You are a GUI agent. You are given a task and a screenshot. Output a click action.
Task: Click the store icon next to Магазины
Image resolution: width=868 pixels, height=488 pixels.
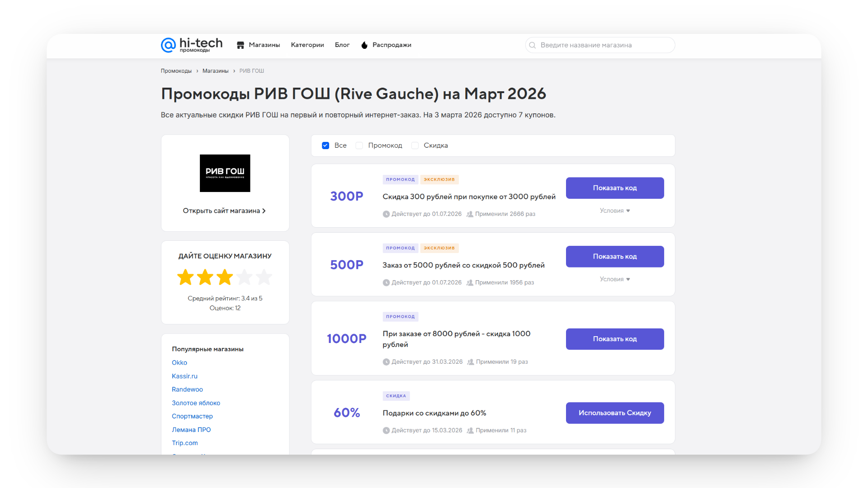(x=241, y=45)
